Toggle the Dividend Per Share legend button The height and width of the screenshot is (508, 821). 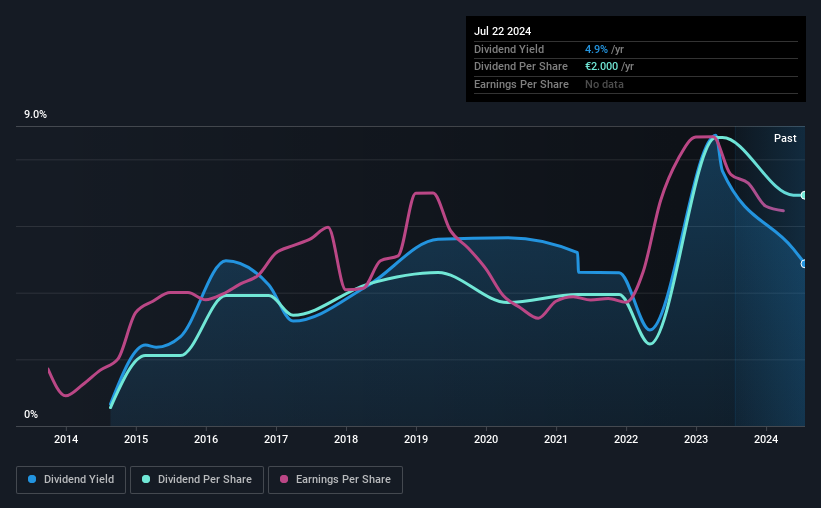[197, 480]
